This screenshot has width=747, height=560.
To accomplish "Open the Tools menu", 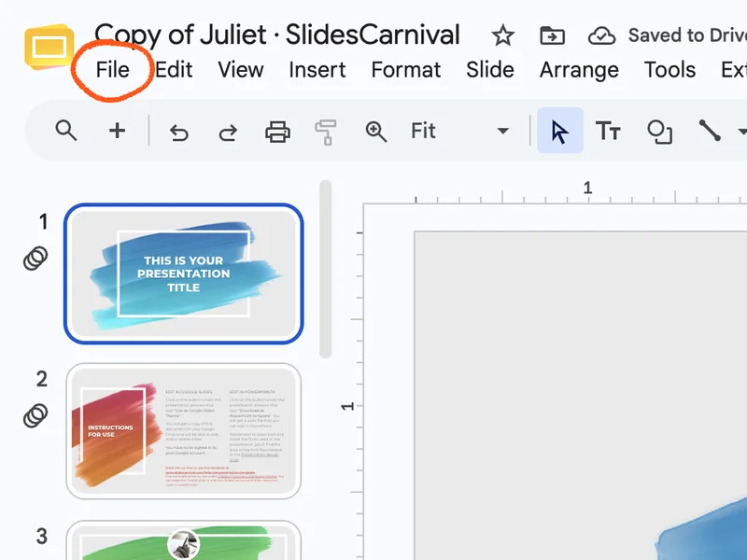I will coord(669,70).
